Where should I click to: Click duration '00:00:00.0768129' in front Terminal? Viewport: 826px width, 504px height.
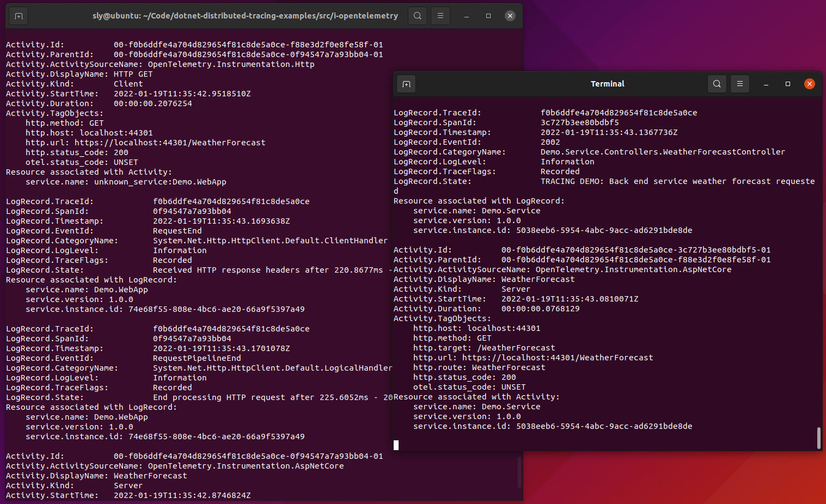pyautogui.click(x=541, y=309)
